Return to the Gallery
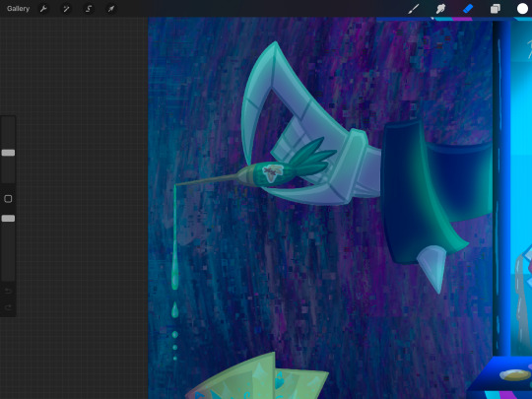 tap(18, 9)
